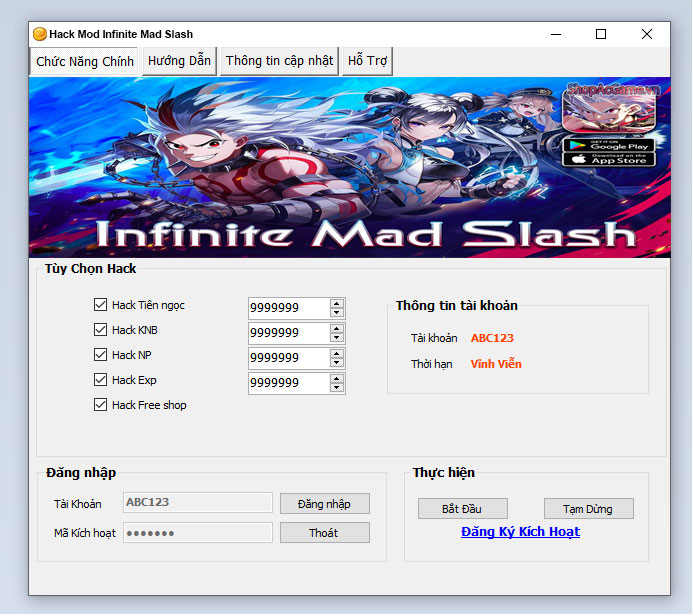This screenshot has height=616, width=693.
Task: Increase the Hack Exp value with up arrow
Action: (337, 379)
